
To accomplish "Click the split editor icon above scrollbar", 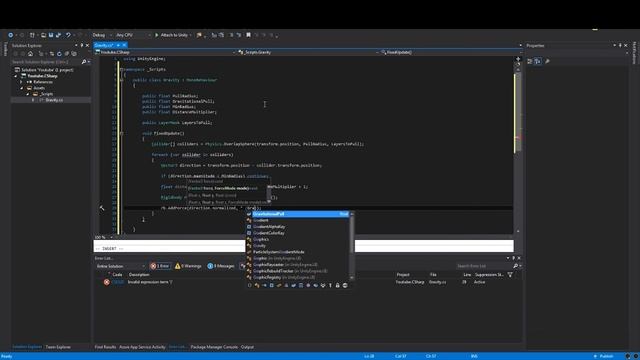I will point(518,59).
